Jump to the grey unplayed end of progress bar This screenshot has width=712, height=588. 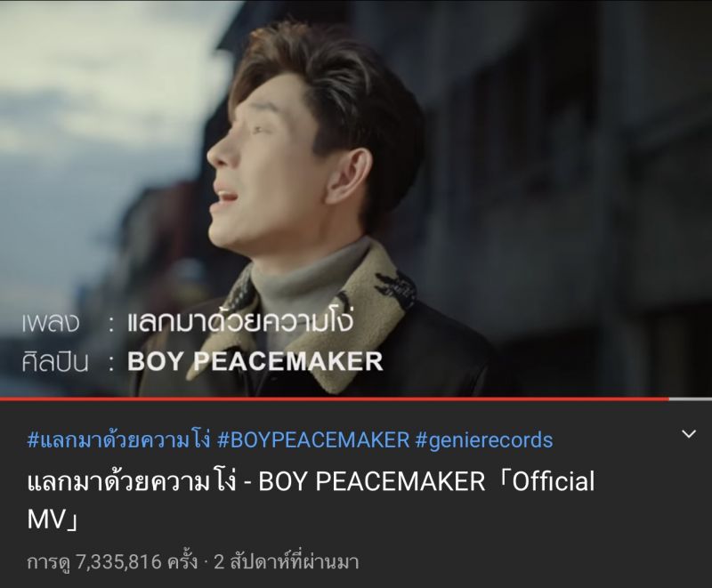click(691, 399)
